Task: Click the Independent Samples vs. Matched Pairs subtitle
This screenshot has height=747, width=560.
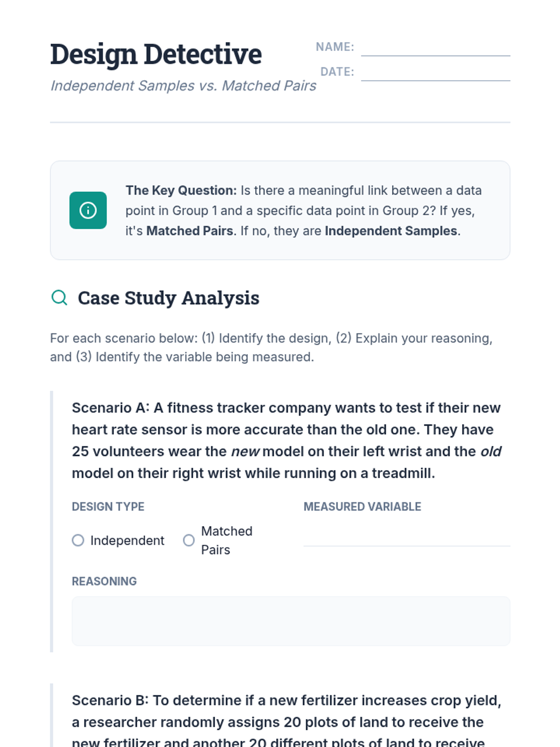Action: tap(183, 86)
